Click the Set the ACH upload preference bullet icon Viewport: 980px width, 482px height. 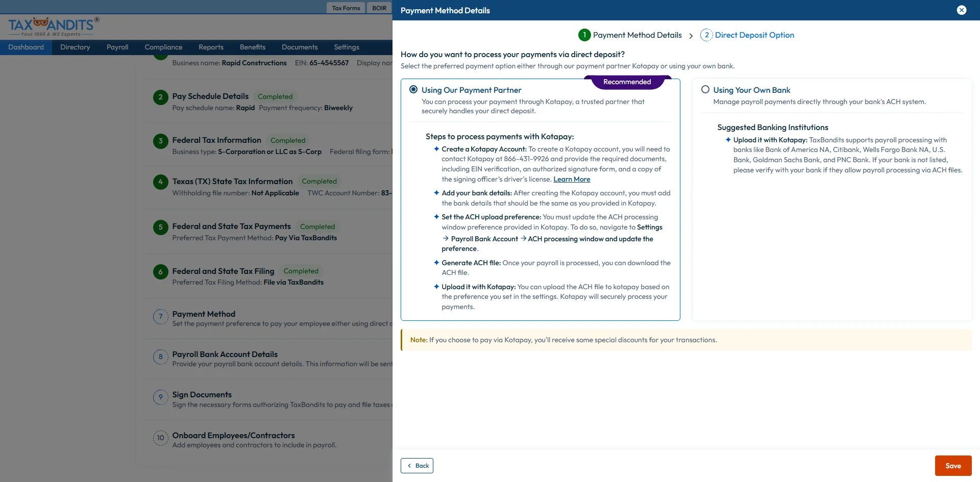coord(436,217)
